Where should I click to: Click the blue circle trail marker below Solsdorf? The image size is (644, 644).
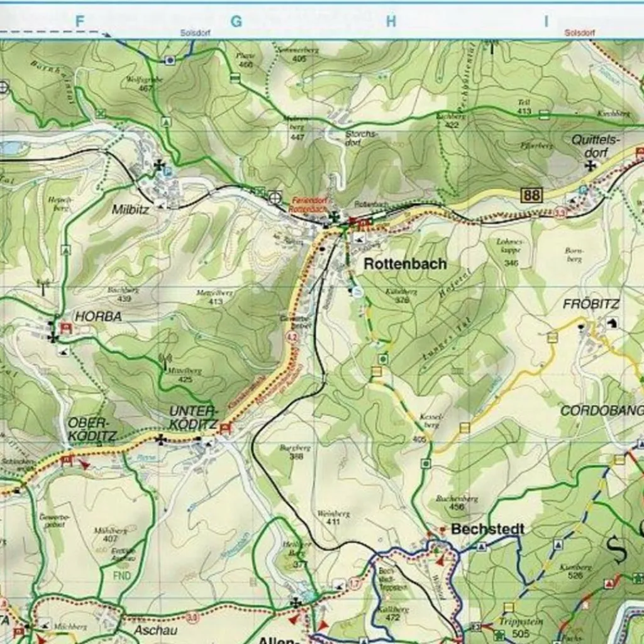[x=169, y=60]
